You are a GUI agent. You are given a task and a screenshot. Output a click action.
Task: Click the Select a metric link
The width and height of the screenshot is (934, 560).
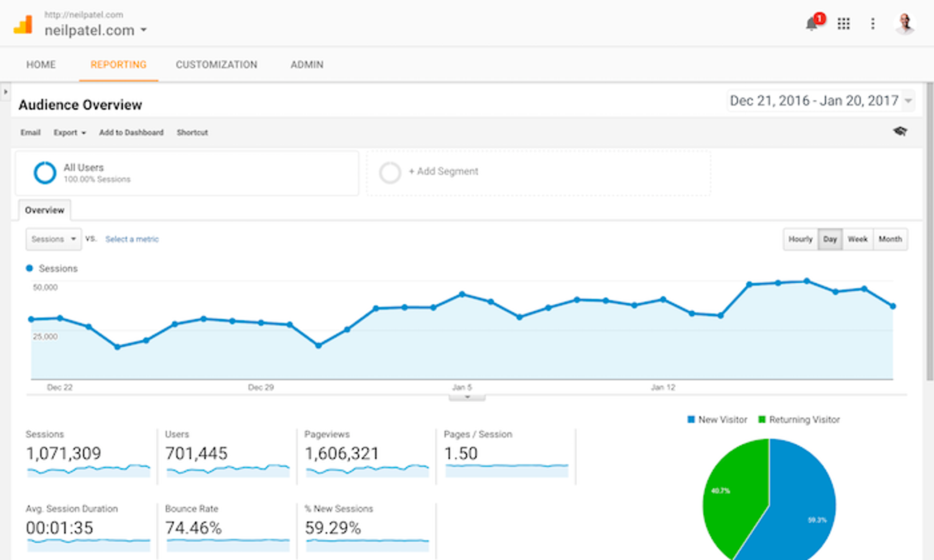(132, 239)
